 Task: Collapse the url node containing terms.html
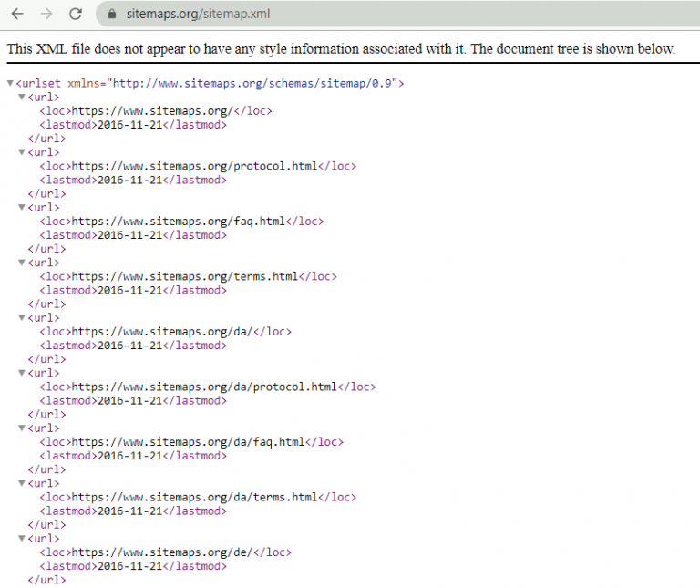(x=22, y=262)
